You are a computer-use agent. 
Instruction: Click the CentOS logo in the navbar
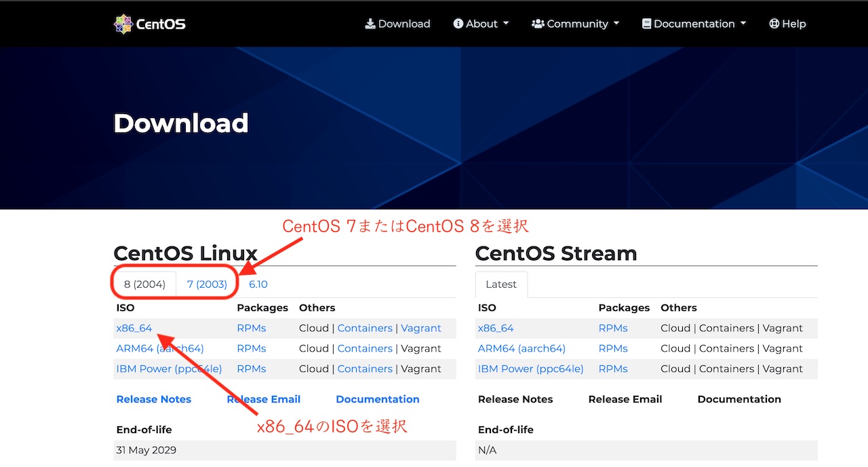coord(150,24)
